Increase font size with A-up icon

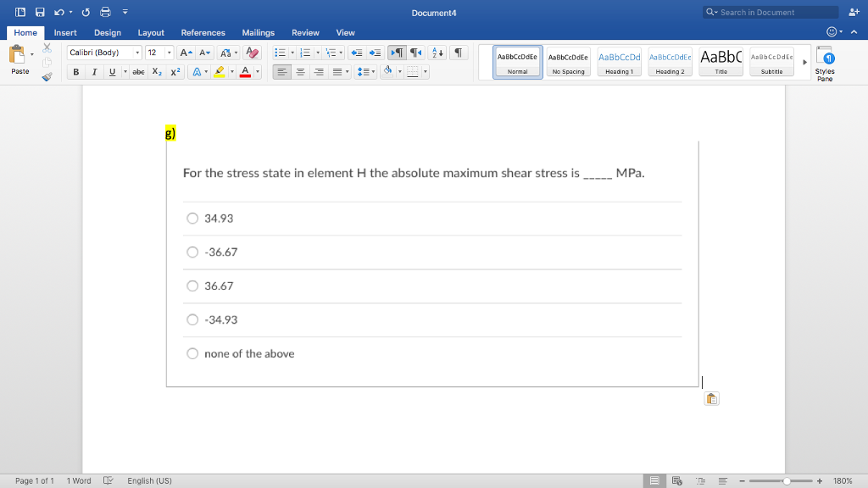pos(186,53)
